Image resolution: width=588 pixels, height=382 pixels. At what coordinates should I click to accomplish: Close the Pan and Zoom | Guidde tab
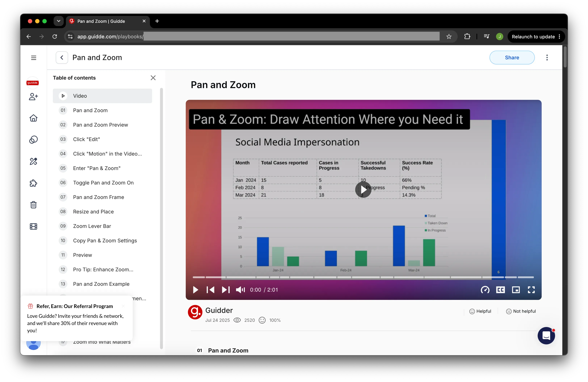[x=144, y=21]
